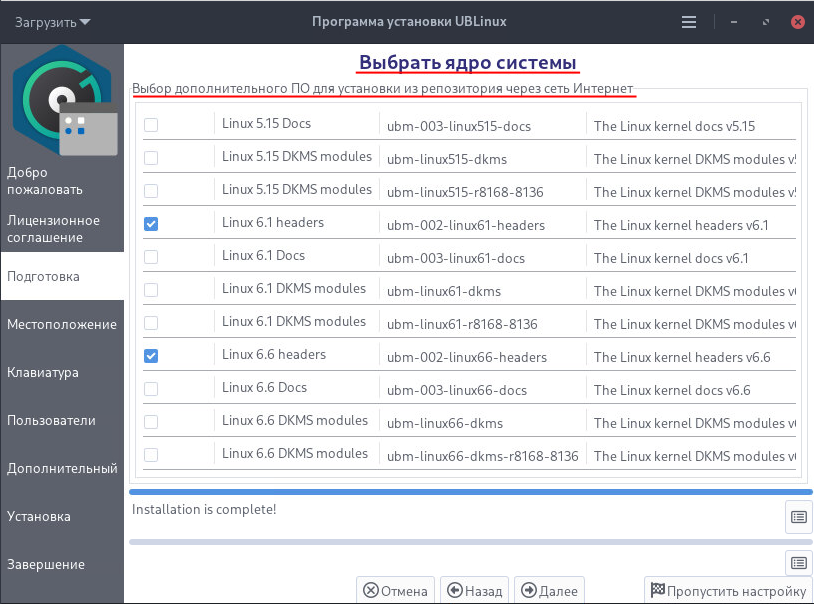Select the Подготовка step

pos(62,276)
